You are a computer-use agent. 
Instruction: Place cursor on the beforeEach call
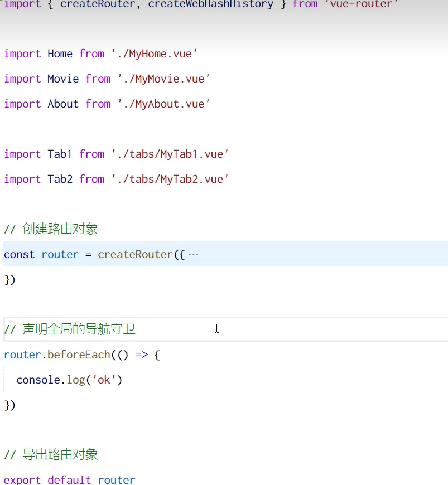(x=81, y=355)
